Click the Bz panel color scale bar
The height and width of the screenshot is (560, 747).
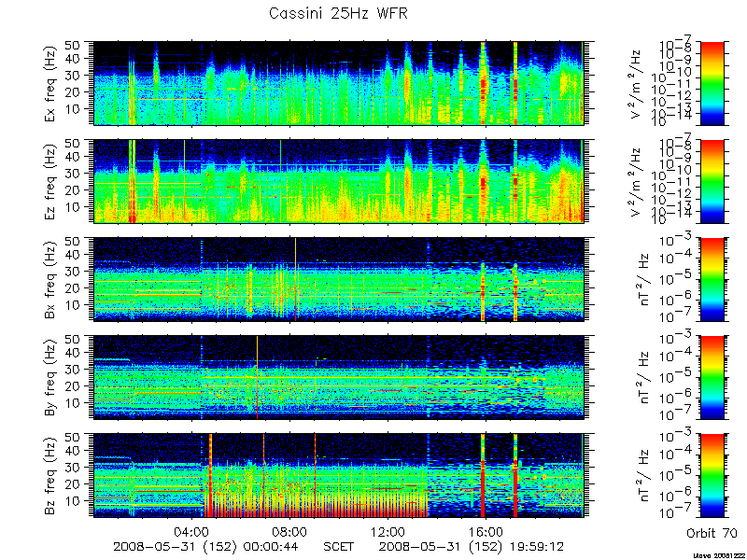[712, 476]
